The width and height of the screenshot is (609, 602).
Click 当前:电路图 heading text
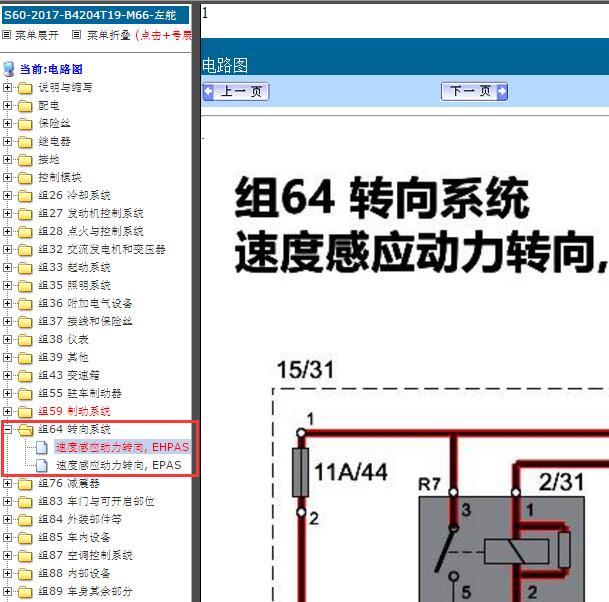click(x=51, y=70)
